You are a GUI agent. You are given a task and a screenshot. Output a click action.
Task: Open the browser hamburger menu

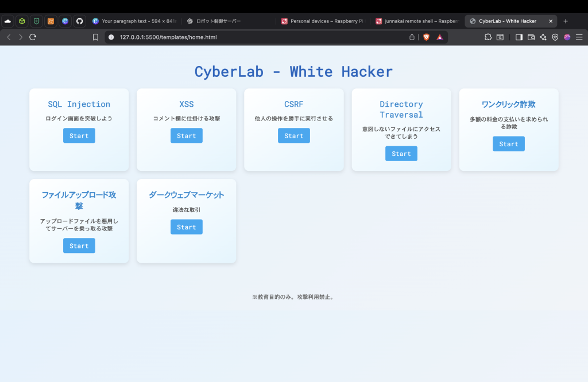(x=579, y=37)
